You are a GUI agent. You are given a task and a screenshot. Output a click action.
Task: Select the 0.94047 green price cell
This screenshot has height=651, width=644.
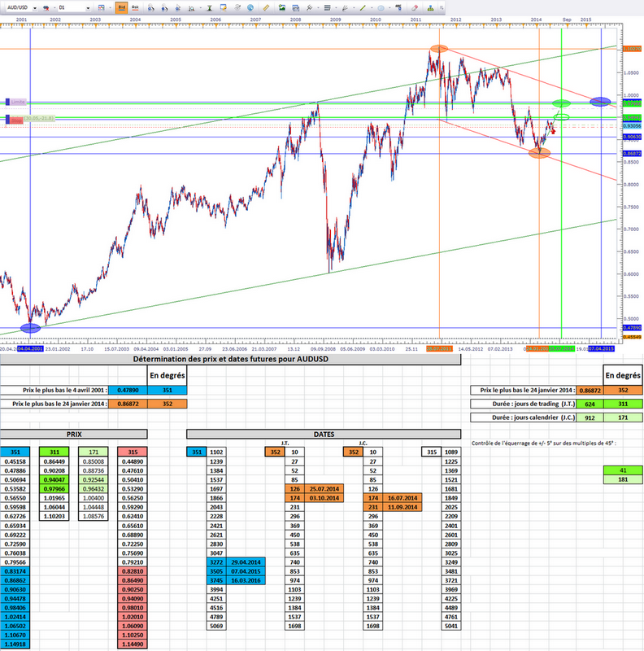[54, 479]
